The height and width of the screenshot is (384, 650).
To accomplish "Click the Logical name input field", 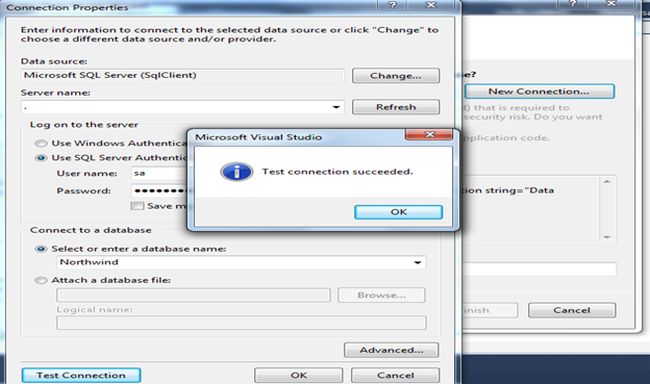I will [x=241, y=323].
